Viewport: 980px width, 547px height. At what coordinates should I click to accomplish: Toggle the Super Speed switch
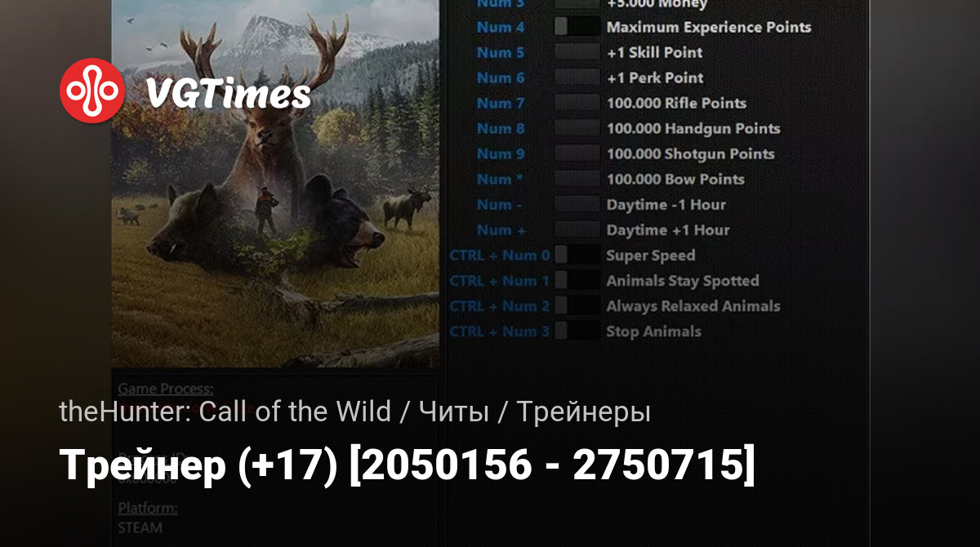click(577, 256)
